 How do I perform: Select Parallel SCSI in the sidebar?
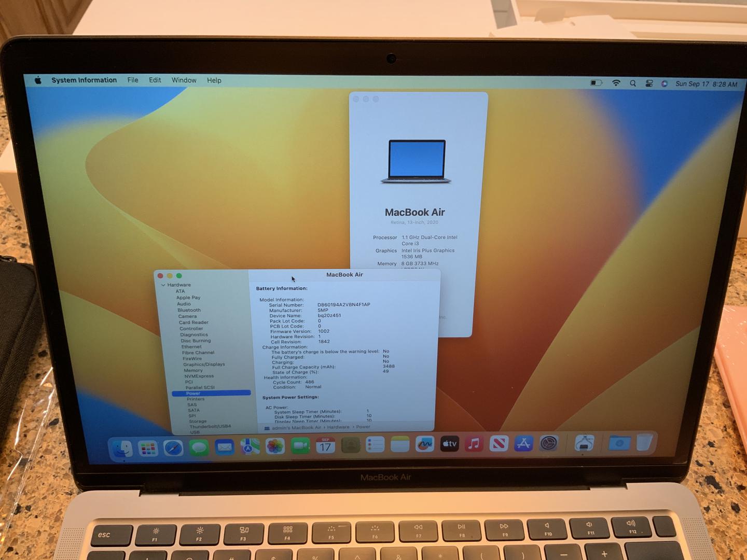tap(200, 388)
